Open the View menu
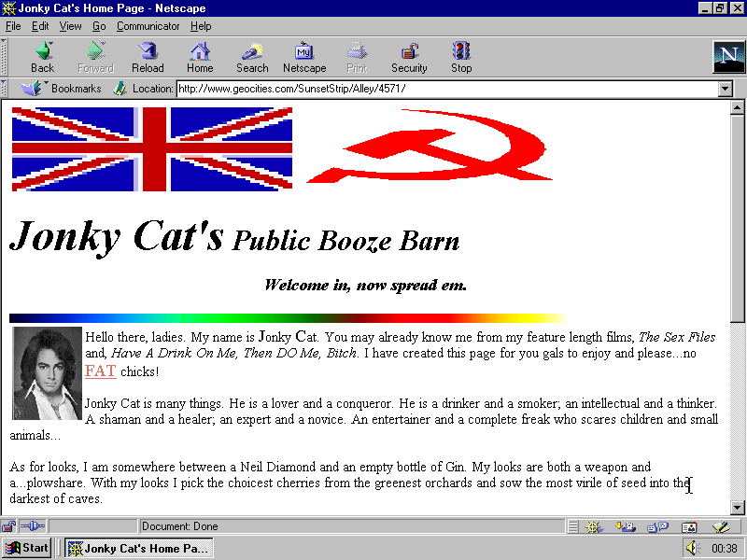Viewport: 747px width, 560px height. click(x=70, y=26)
